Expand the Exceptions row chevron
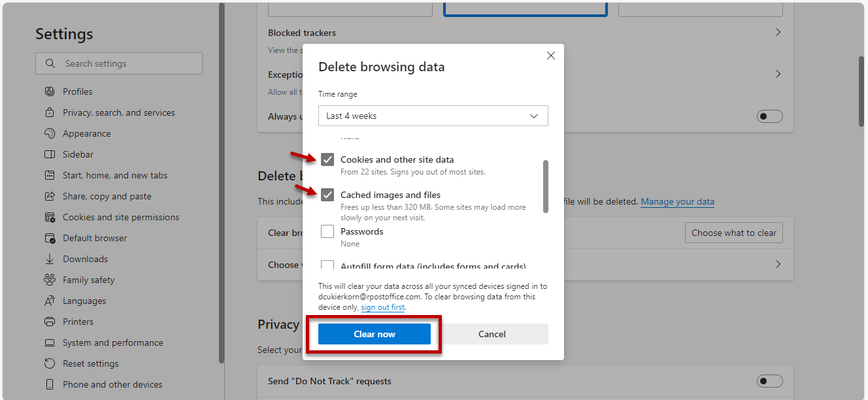The height and width of the screenshot is (400, 868). (x=778, y=74)
